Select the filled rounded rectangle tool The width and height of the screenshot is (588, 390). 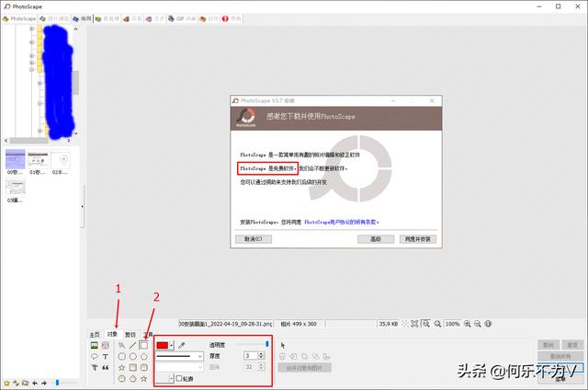tap(144, 368)
